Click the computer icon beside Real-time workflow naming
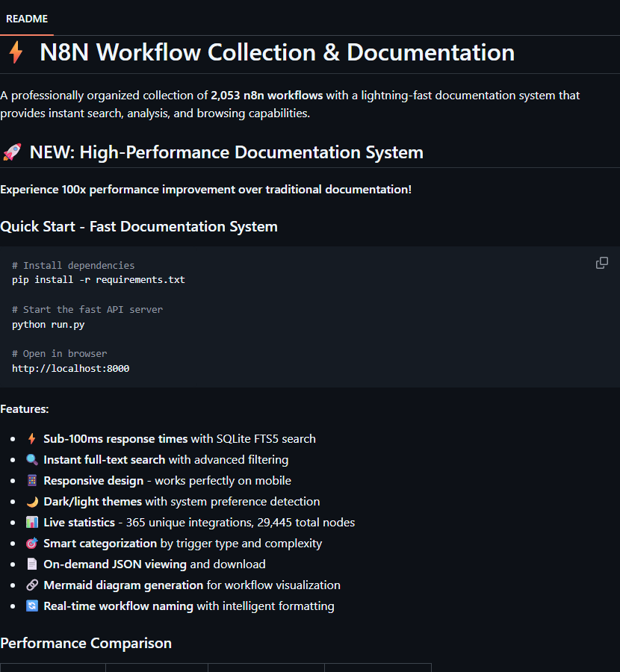Image resolution: width=620 pixels, height=672 pixels. point(31,606)
